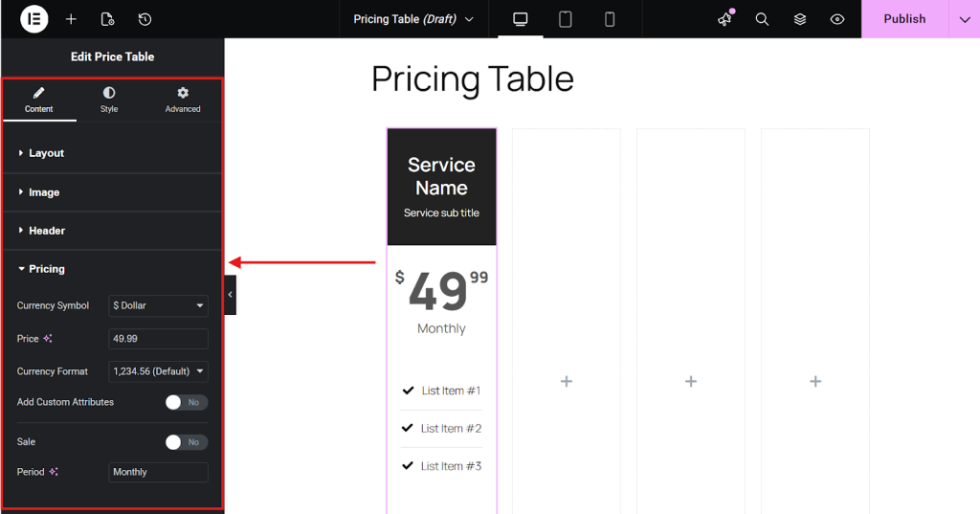Switch to desktop device view
The width and height of the screenshot is (980, 514).
pyautogui.click(x=521, y=19)
